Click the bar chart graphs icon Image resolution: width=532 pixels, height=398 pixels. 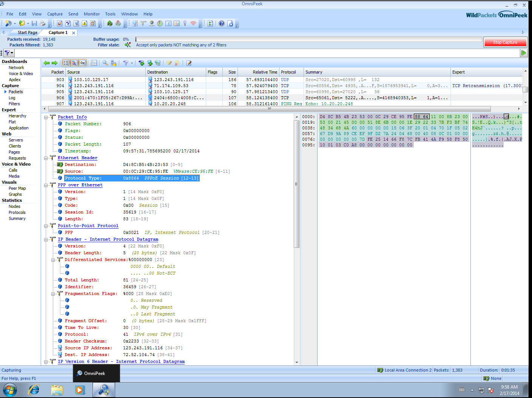pos(176,23)
